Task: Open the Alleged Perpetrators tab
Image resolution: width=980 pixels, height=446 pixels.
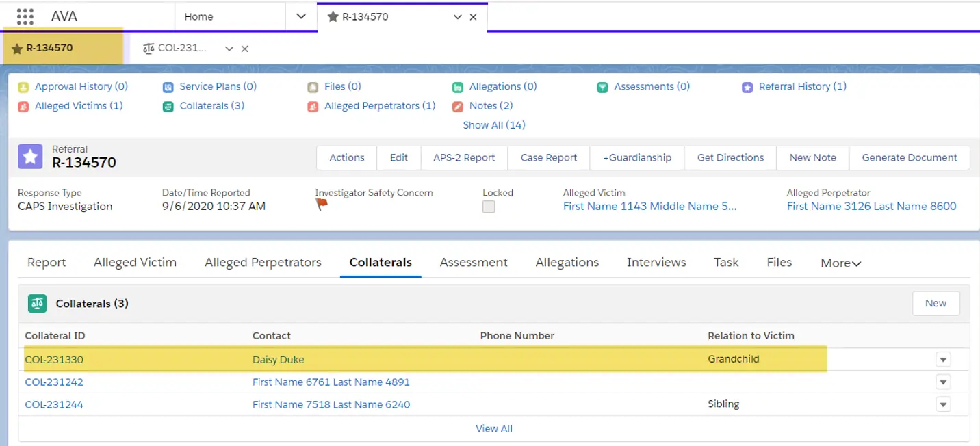Action: coord(263,262)
